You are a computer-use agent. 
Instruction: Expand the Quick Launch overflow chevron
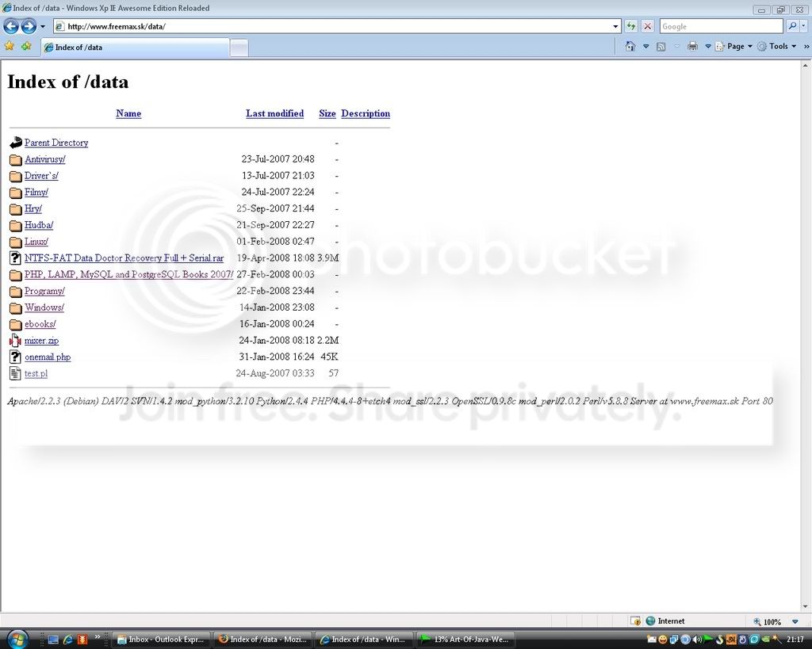[x=97, y=637]
